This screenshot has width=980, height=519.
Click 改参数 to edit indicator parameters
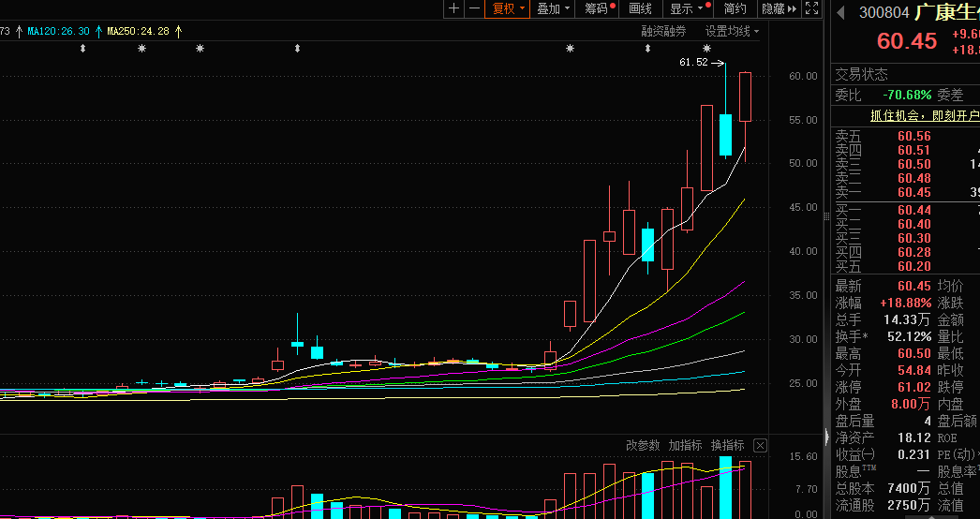[643, 445]
